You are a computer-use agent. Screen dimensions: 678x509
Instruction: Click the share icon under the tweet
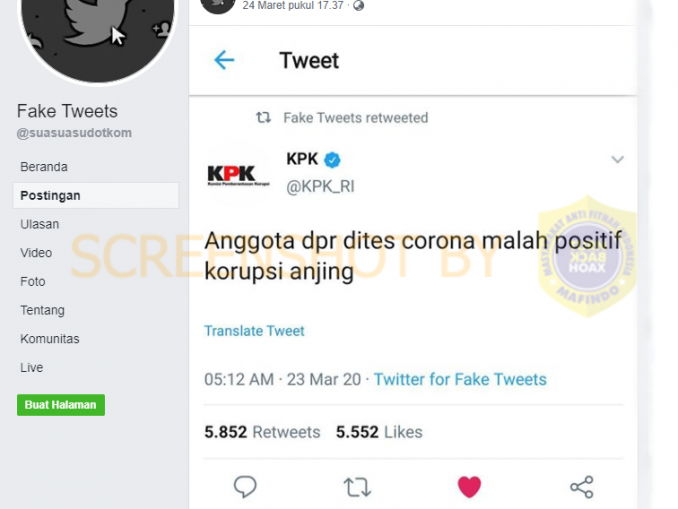[582, 487]
